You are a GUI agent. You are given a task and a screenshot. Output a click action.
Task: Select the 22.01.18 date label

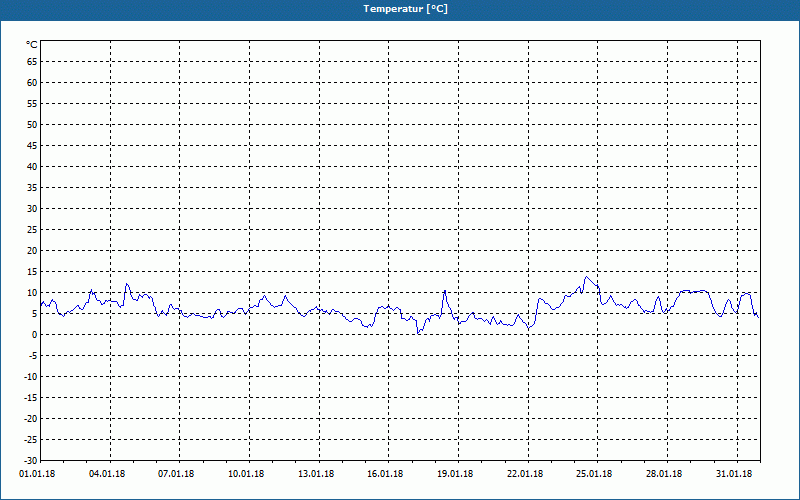coord(525,474)
